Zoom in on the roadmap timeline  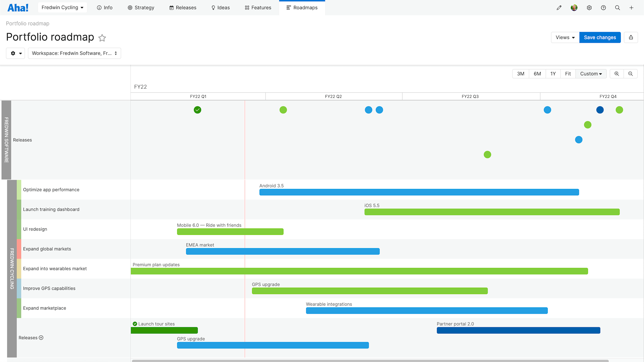click(616, 74)
